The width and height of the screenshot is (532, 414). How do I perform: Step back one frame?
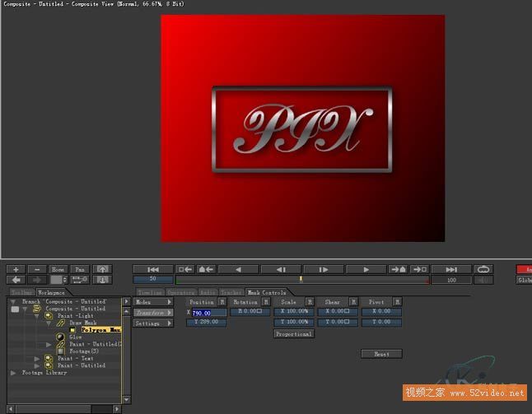pos(281,269)
